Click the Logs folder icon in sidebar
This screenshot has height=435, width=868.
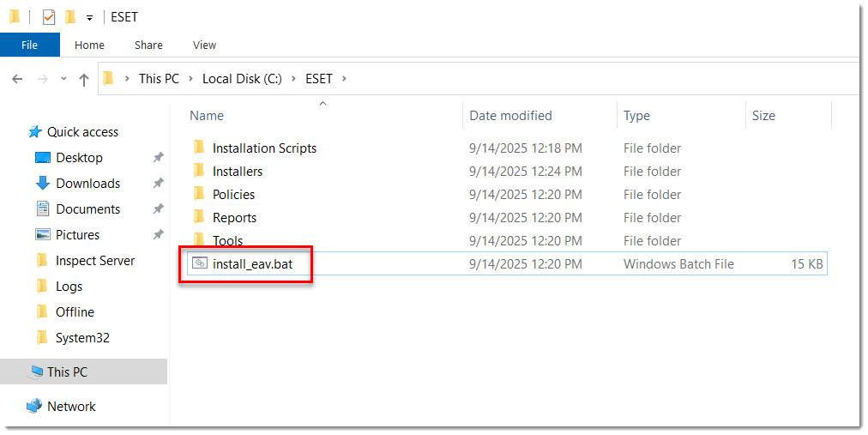pyautogui.click(x=42, y=286)
